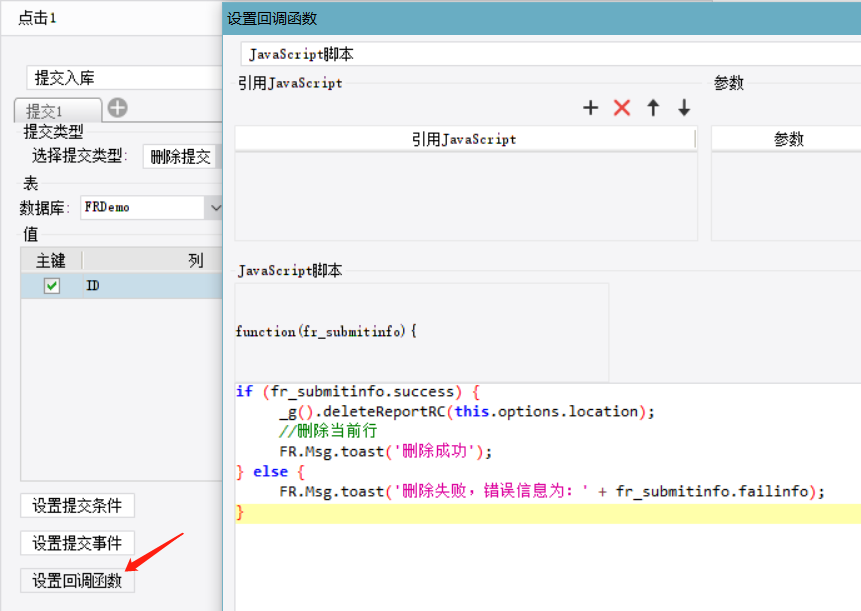Click the '删除成功' toast code line
Image resolution: width=861 pixels, height=611 pixels.
385,451
